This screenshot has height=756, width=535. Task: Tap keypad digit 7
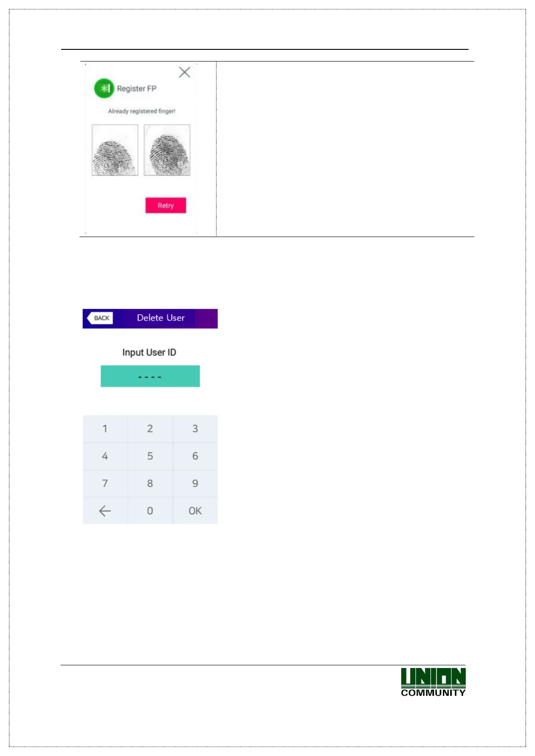click(x=105, y=483)
